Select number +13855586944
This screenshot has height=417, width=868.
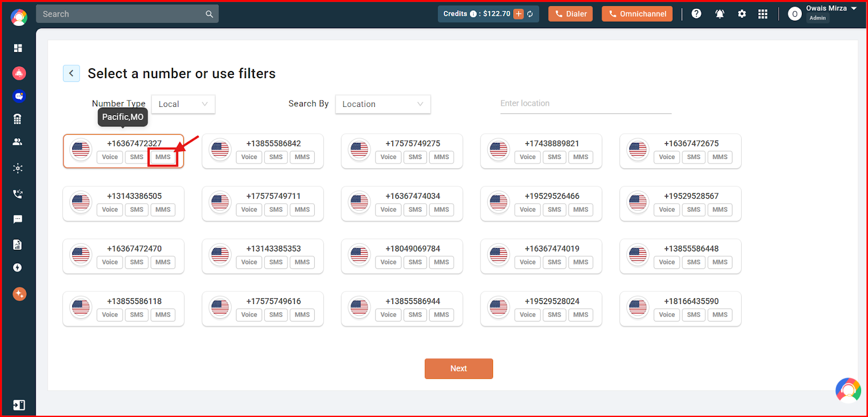tap(402, 309)
